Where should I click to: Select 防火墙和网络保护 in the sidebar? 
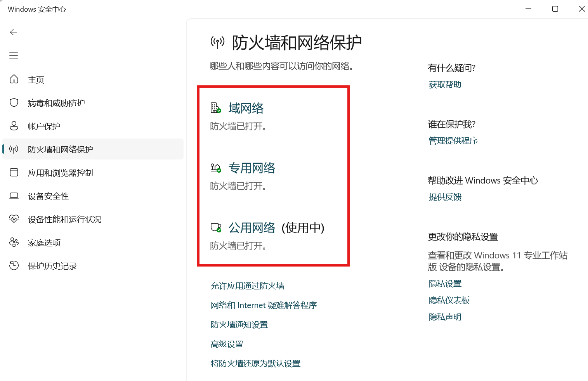[60, 149]
